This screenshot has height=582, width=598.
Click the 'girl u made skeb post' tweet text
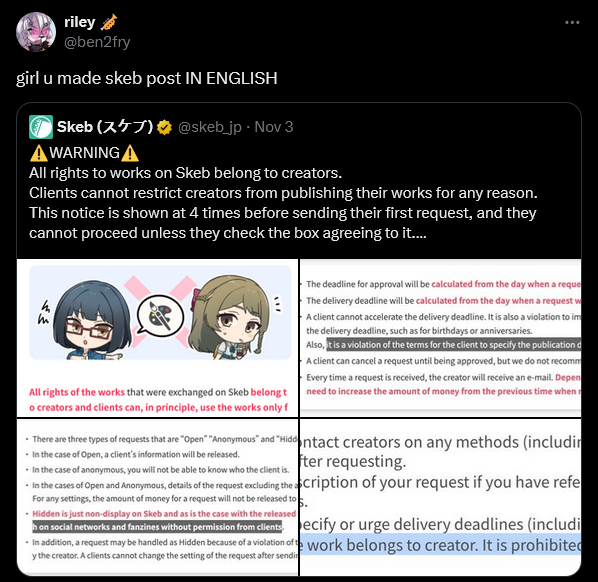(146, 78)
